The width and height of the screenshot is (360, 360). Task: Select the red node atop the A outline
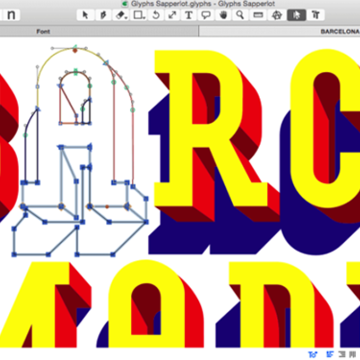coord(75,51)
